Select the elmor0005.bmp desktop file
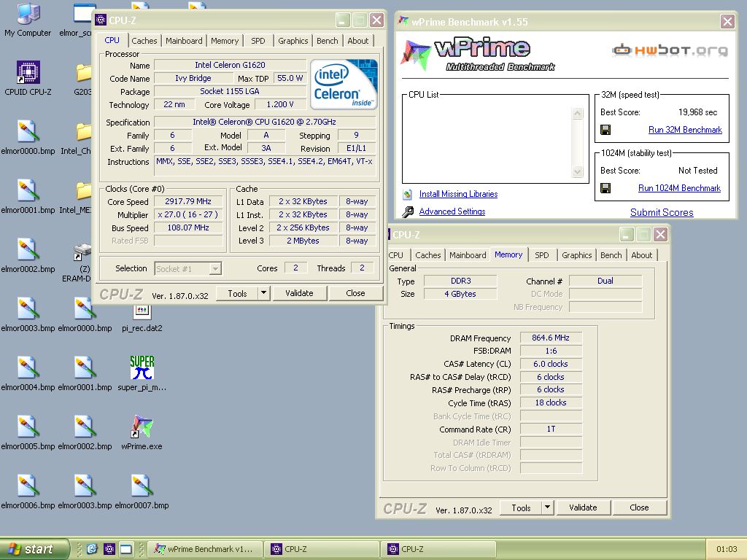Viewport: 747px width, 560px height. tap(28, 432)
